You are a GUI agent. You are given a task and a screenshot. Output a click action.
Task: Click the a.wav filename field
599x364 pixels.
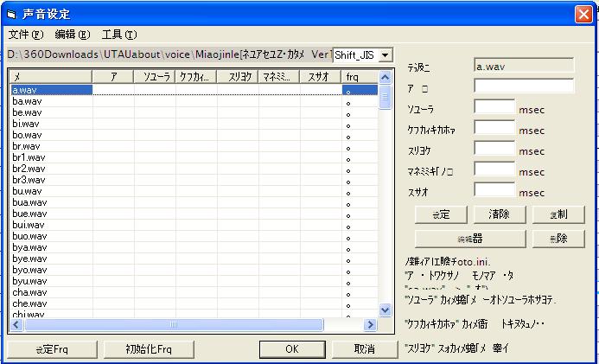click(x=524, y=66)
